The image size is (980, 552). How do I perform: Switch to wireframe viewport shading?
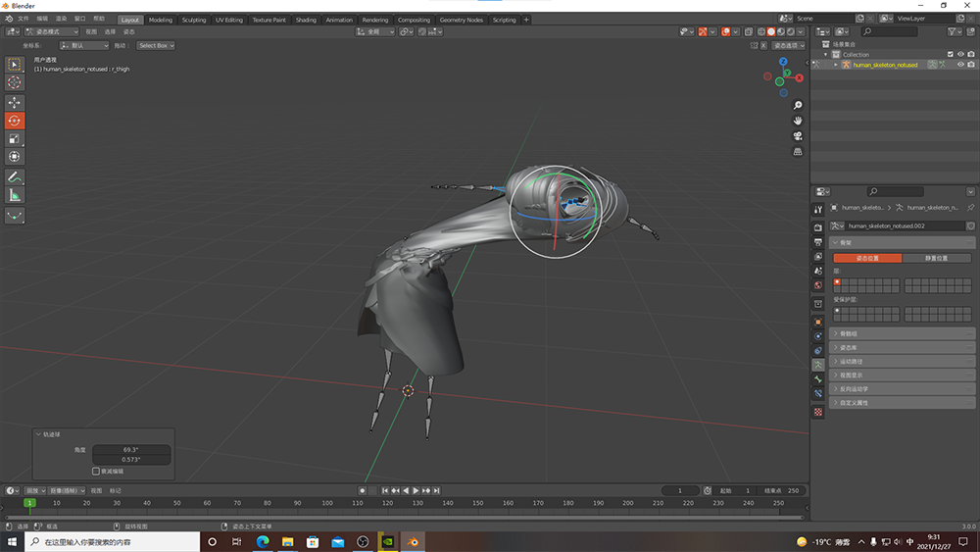pos(761,32)
